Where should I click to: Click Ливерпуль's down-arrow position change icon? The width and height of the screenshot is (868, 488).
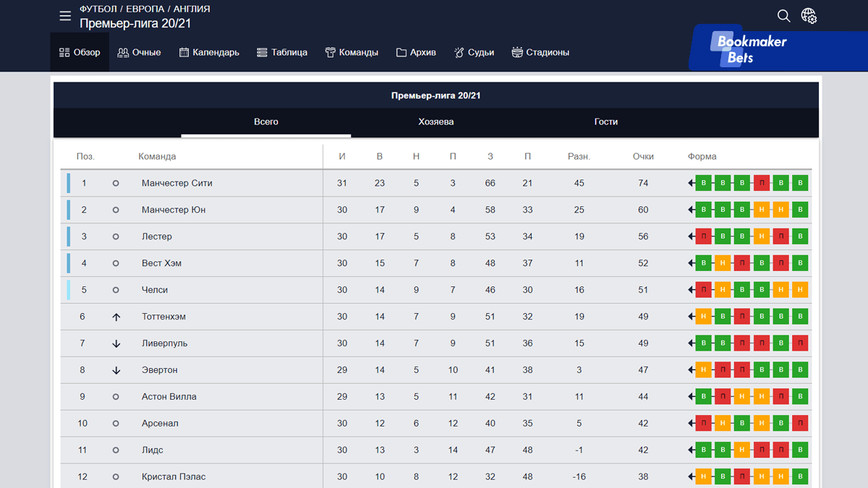click(x=116, y=343)
